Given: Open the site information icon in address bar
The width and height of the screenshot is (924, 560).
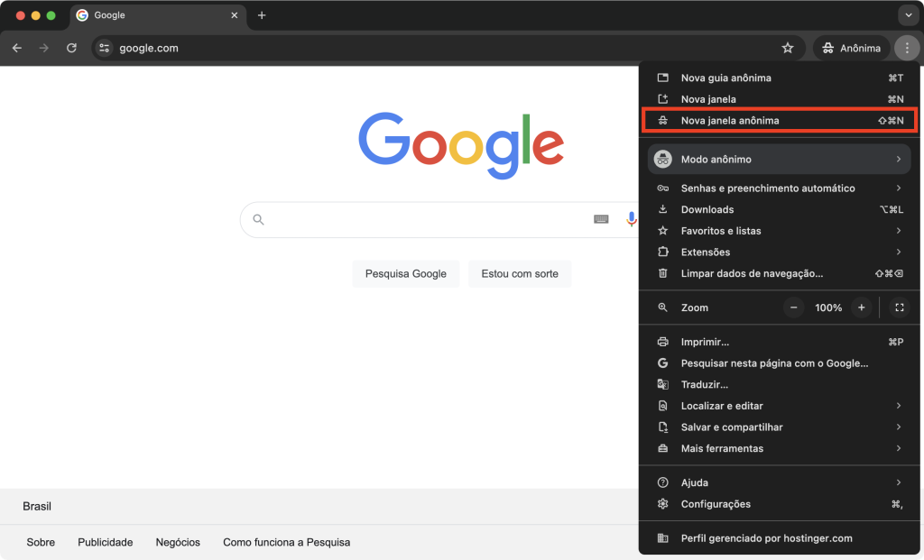Looking at the screenshot, I should click(x=106, y=48).
